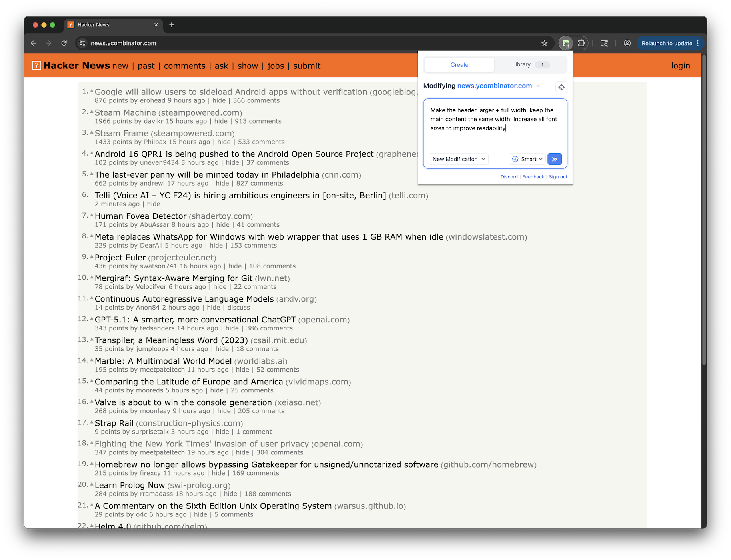Expand the Modifying news.ycombinator.com dropdown

click(539, 86)
